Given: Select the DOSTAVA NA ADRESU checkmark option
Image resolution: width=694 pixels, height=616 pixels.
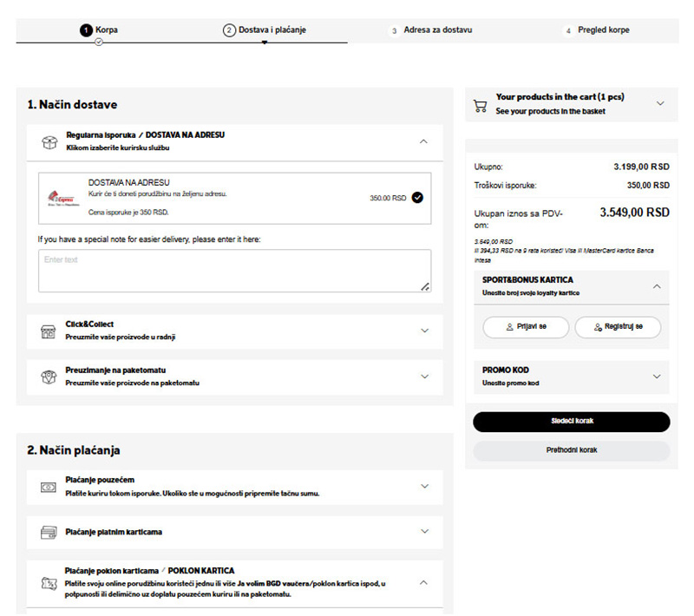Looking at the screenshot, I should pos(417,198).
